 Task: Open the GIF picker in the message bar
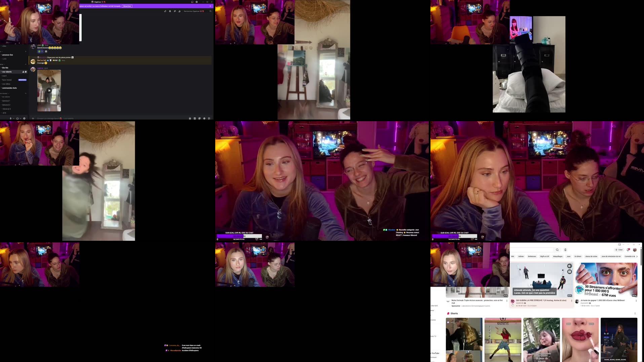[195, 118]
